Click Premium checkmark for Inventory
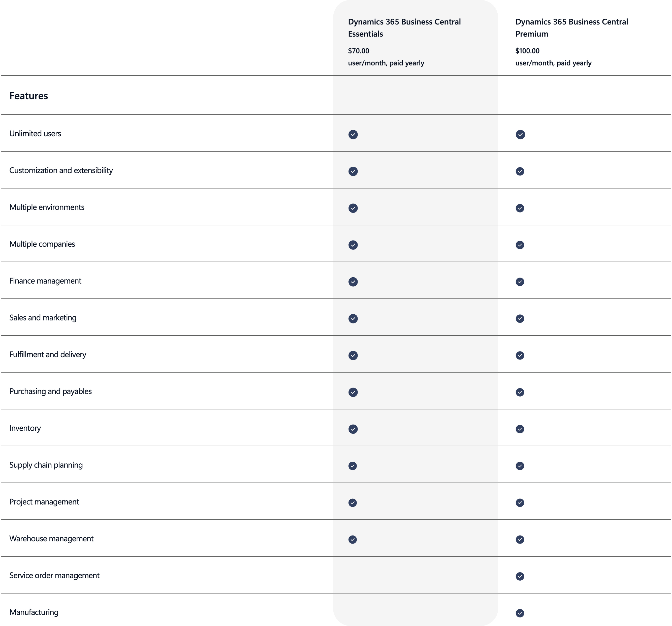This screenshot has height=626, width=672. pyautogui.click(x=520, y=430)
